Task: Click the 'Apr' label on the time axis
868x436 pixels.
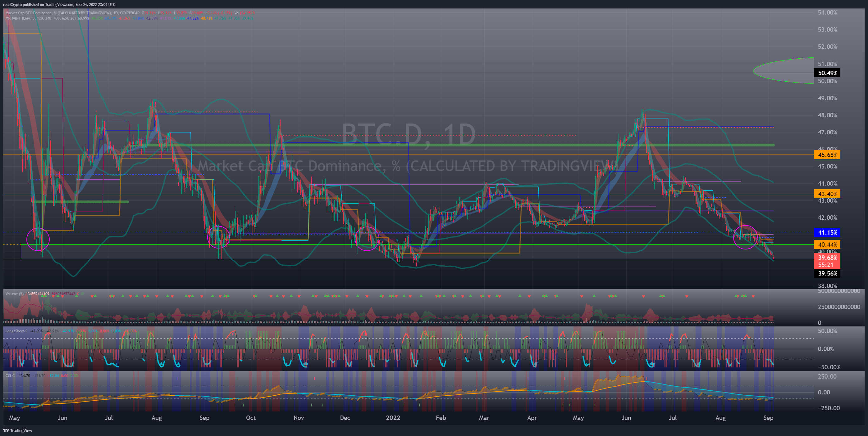Action: coord(532,418)
